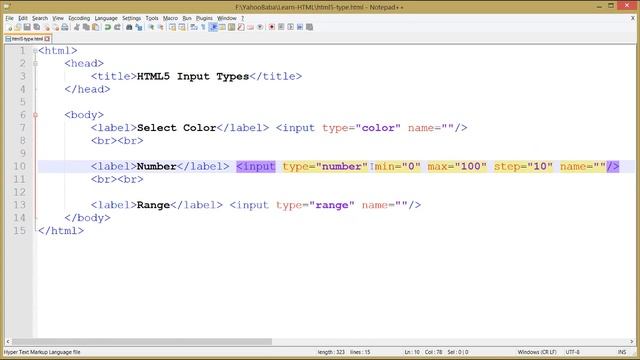Collapse the body fold on line 6
The image size is (640, 360).
pos(35,115)
